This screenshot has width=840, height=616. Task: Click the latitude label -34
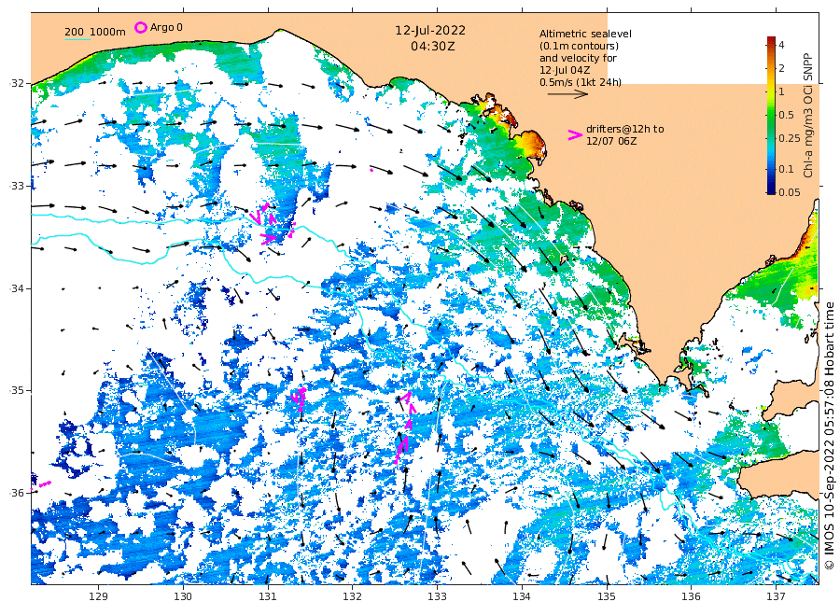pos(17,288)
